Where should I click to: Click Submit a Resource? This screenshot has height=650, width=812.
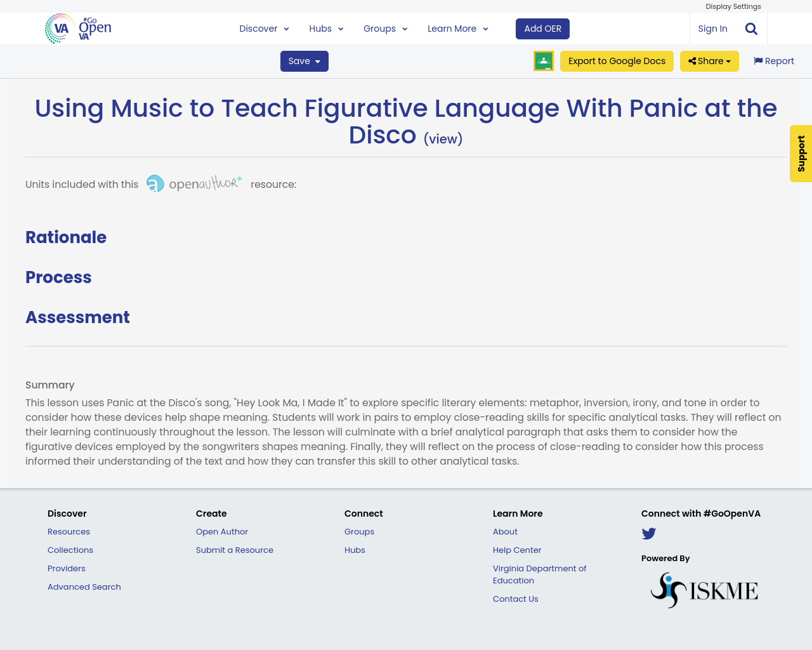click(234, 550)
